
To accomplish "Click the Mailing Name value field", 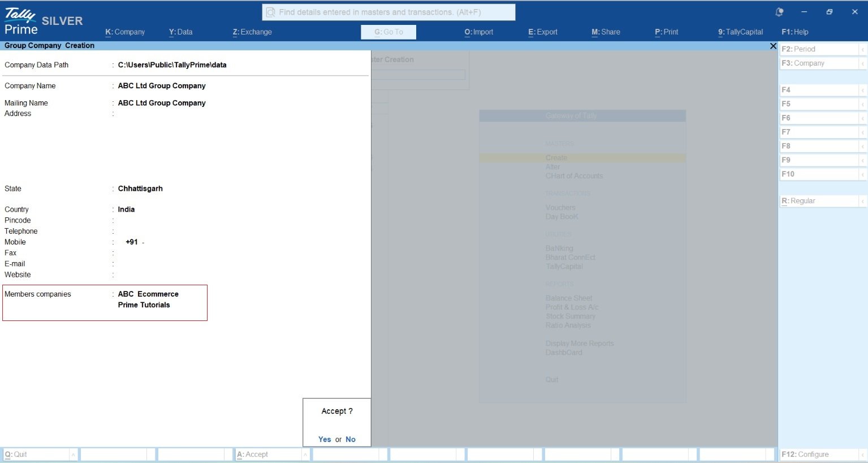I will 162,103.
